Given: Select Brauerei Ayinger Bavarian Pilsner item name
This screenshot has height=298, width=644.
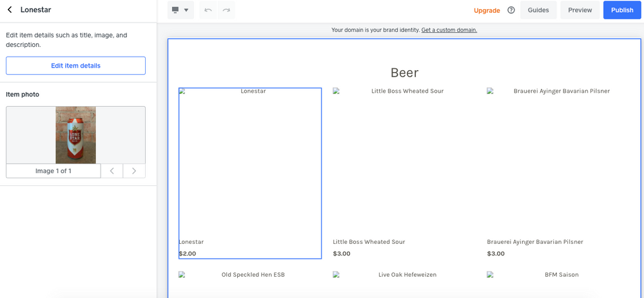Looking at the screenshot, I should pyautogui.click(x=535, y=242).
